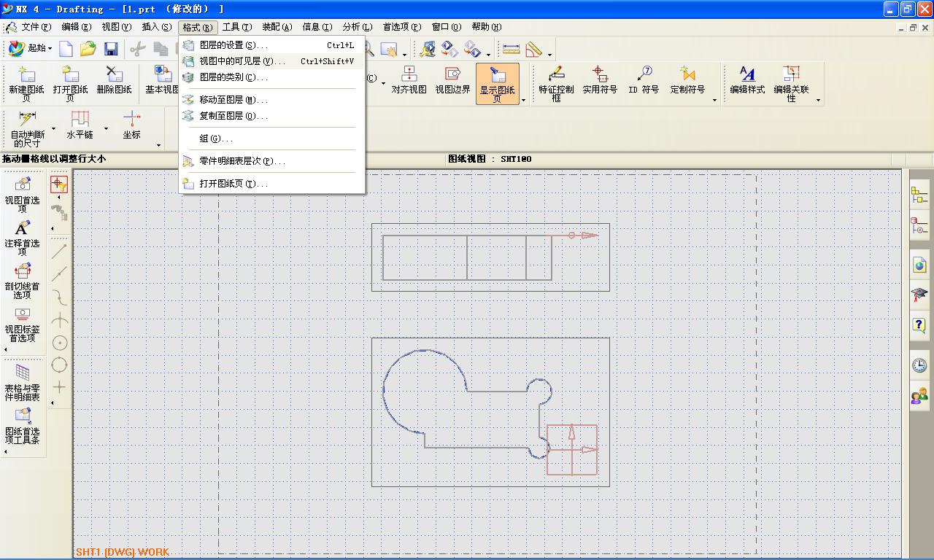934x560 pixels.
Task: Open the Drawing Preferences toolbar (图纸首选项工具条)
Action: [23, 426]
